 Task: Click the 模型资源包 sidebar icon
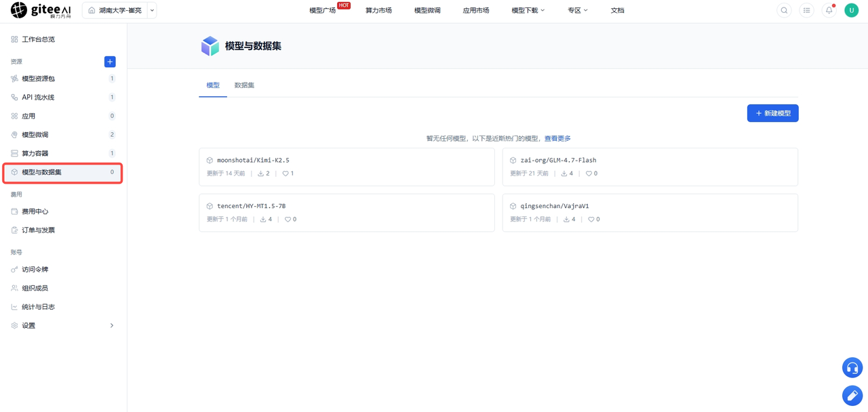(x=14, y=79)
